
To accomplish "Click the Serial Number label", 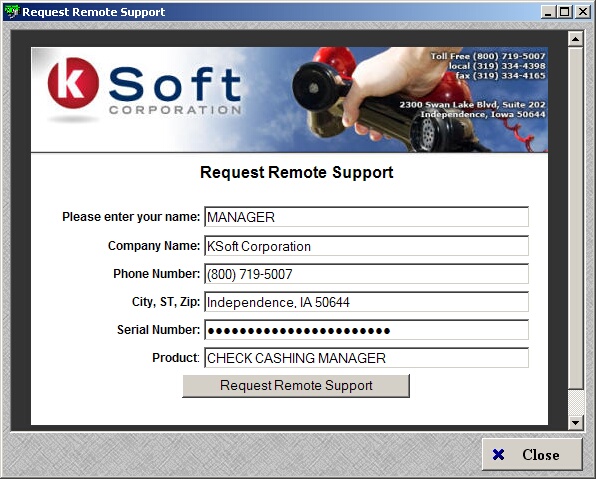I will coord(159,330).
